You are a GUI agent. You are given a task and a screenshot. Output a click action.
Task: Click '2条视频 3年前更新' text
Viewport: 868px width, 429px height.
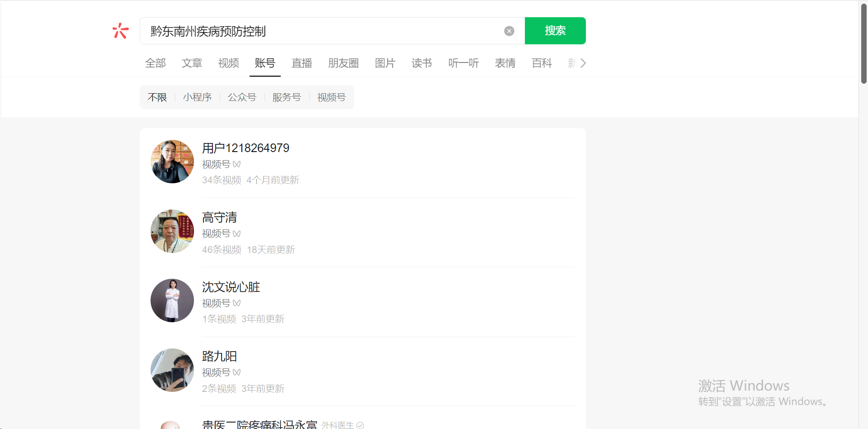click(x=243, y=389)
